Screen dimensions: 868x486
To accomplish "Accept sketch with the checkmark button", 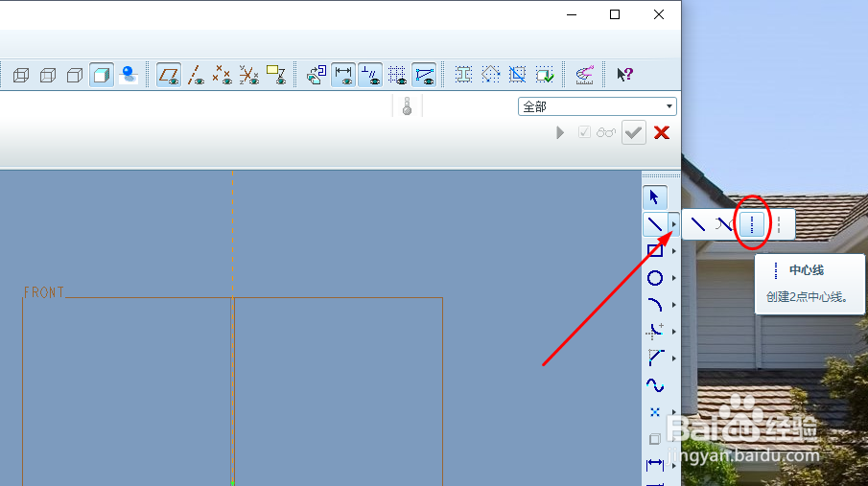I will [x=634, y=133].
